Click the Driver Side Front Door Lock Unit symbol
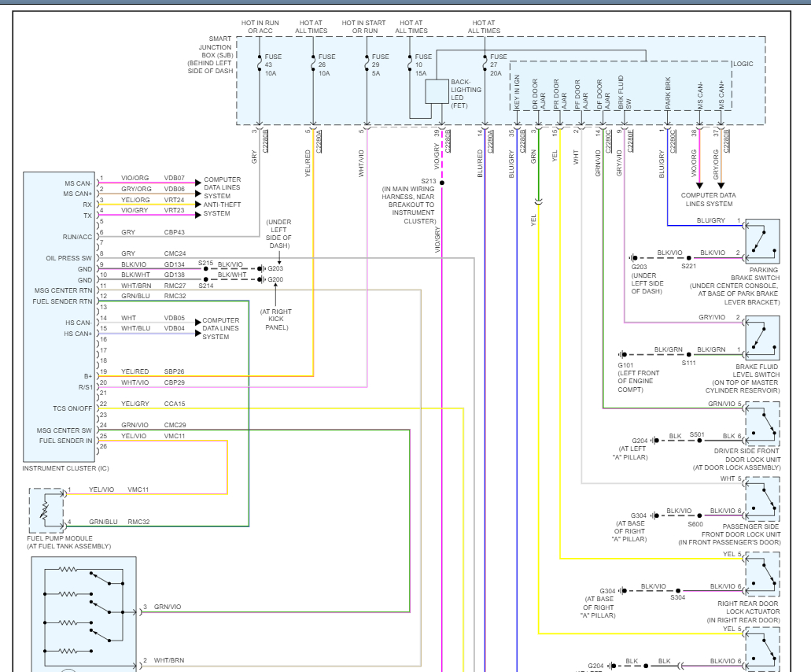This screenshot has width=811, height=672. (x=761, y=423)
